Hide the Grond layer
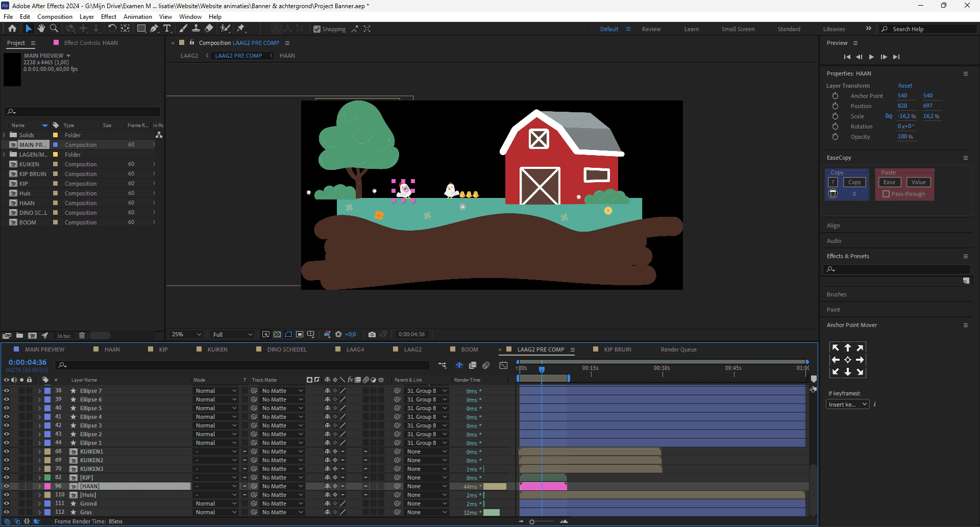Image resolution: width=980 pixels, height=527 pixels. (7, 504)
